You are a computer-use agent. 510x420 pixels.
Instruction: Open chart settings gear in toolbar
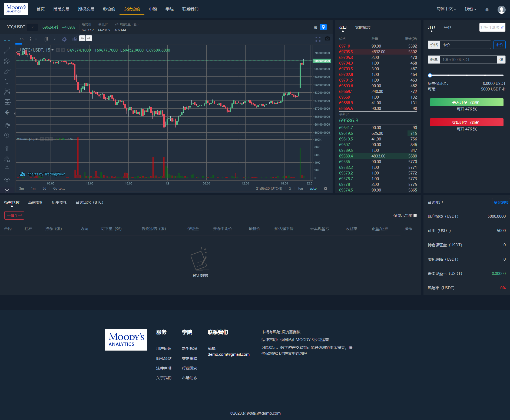coord(64,39)
